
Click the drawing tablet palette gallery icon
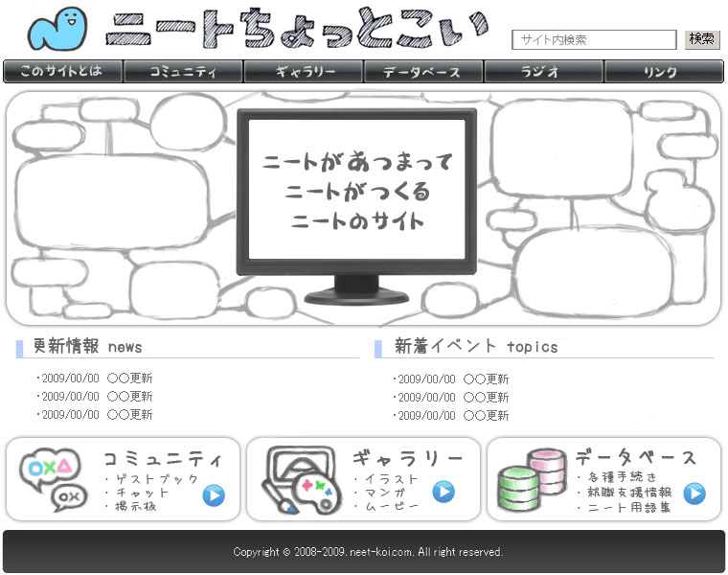point(302,480)
